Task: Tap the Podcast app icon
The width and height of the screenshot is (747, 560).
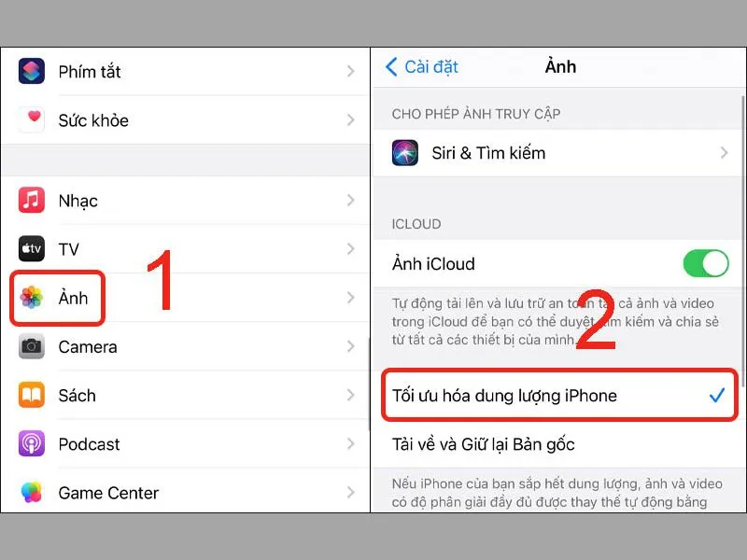Action: click(x=32, y=443)
